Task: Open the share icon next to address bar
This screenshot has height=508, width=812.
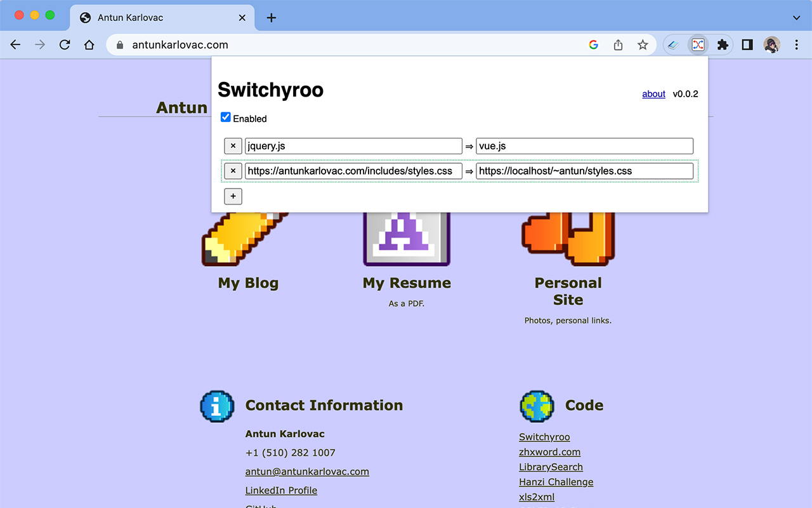Action: pos(618,44)
